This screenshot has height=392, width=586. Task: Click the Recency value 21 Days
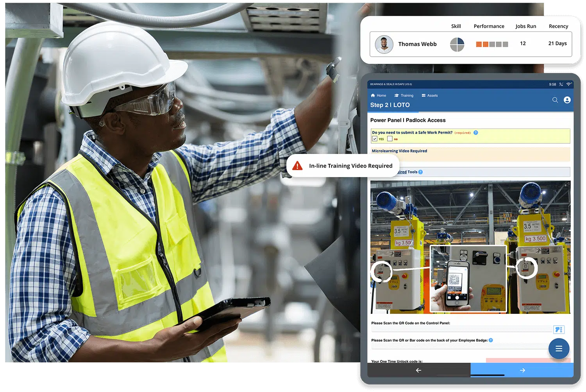(557, 43)
